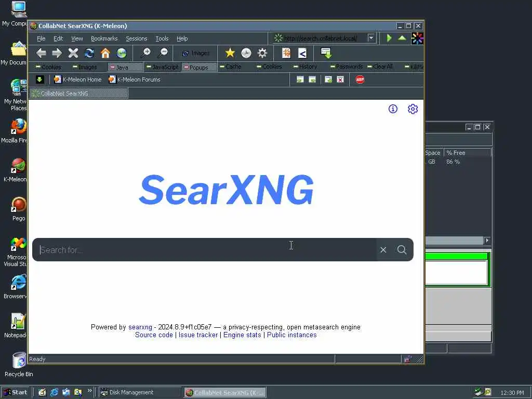532x399 pixels.
Task: Open Bookmarks via the yellow star icon
Action: [x=230, y=53]
